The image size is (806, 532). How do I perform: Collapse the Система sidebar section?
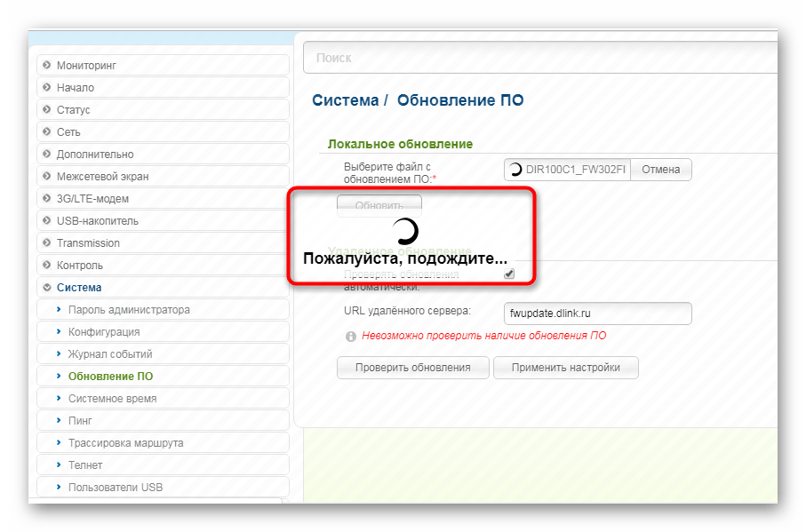coord(78,288)
